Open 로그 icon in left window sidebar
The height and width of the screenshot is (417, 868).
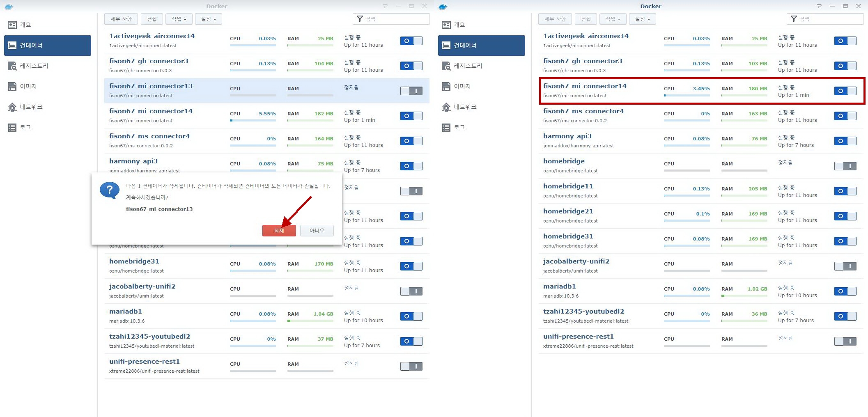coord(12,128)
